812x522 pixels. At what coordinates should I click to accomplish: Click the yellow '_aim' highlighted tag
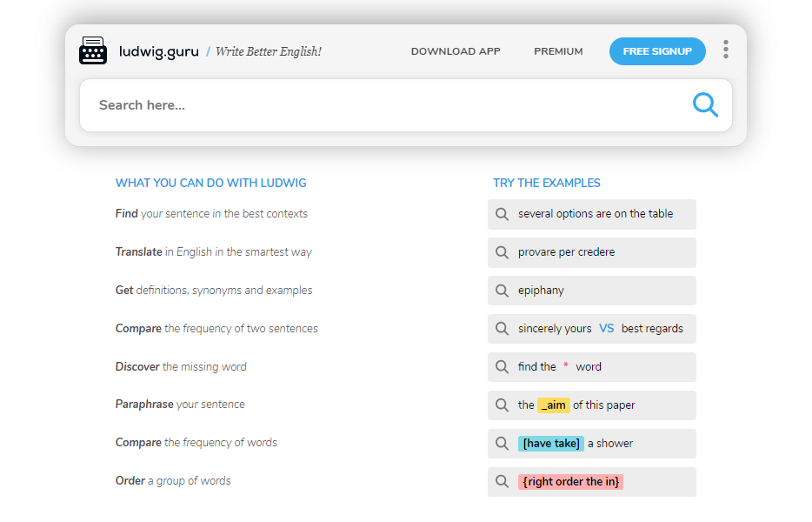(x=554, y=405)
